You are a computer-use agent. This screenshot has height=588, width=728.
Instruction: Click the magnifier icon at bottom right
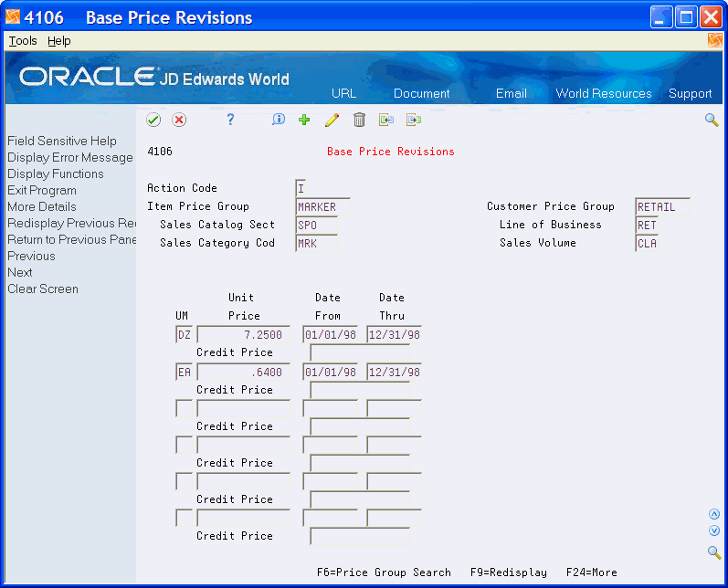point(714,552)
